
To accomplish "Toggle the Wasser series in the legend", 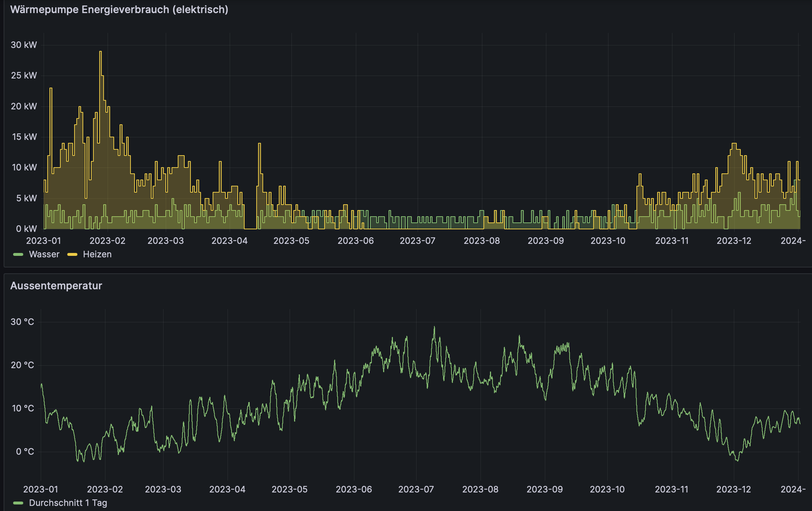I will tap(44, 254).
